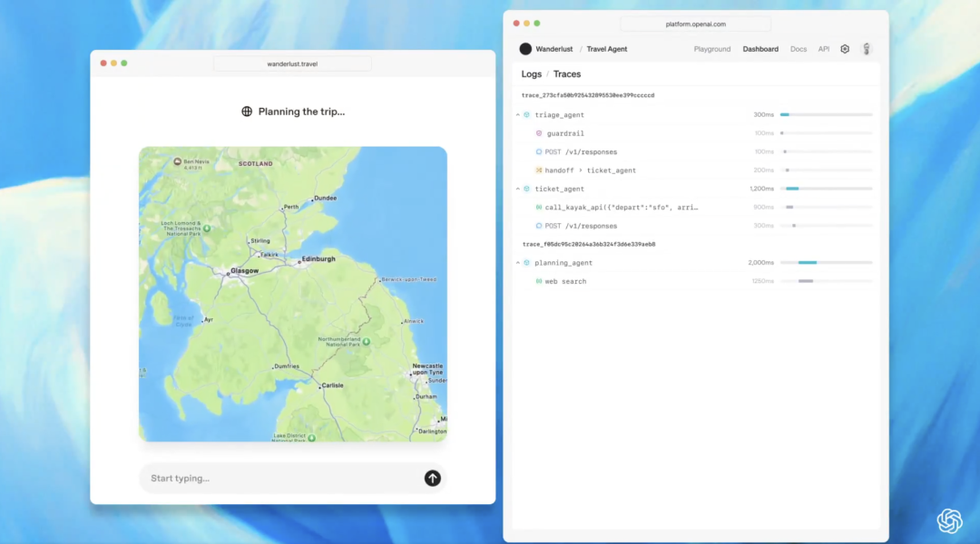The image size is (980, 544).
Task: Select POST /v1/responses under triage_agent
Action: tap(581, 151)
